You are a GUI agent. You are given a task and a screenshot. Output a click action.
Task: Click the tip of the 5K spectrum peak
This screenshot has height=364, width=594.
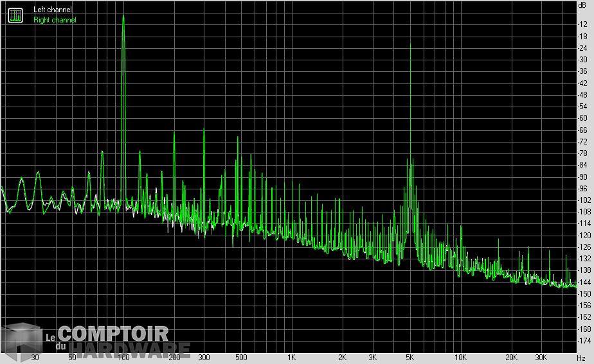pos(410,42)
